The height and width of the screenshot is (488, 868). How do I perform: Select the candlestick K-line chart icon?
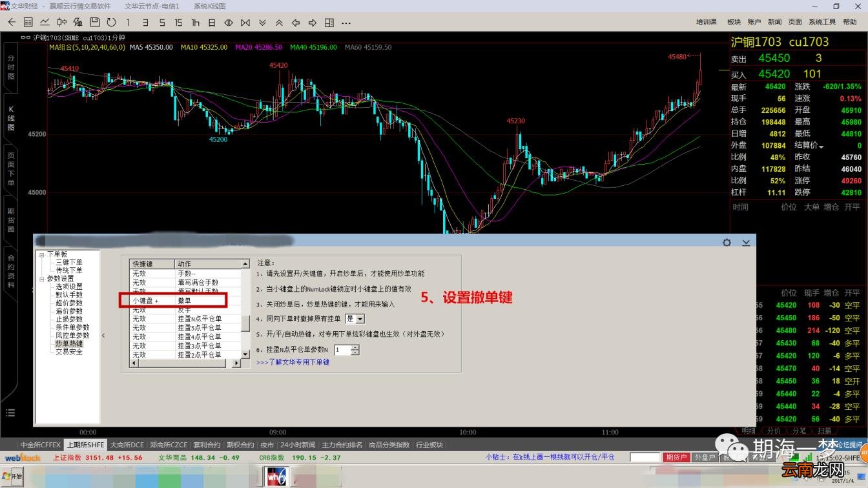pyautogui.click(x=61, y=22)
